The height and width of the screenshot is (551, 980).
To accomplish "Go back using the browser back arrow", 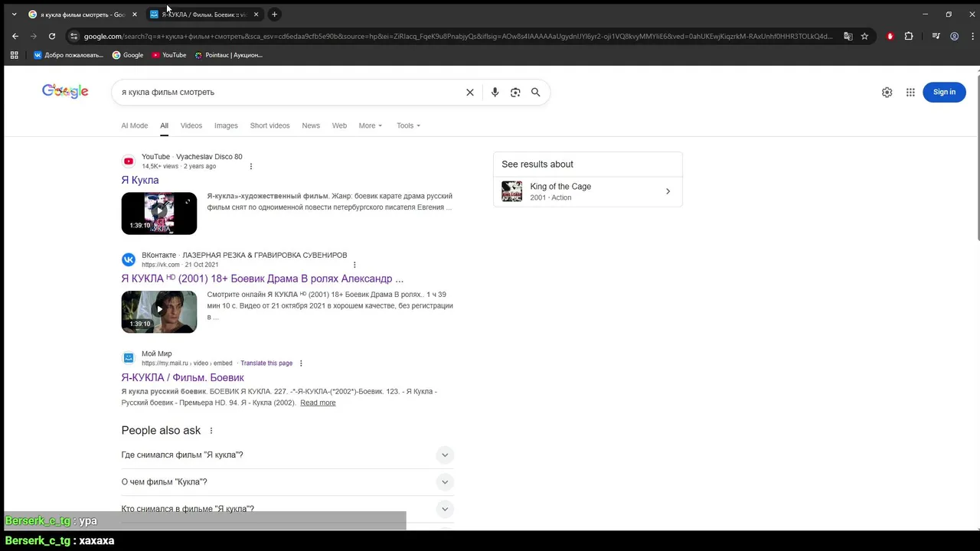I will (x=15, y=36).
